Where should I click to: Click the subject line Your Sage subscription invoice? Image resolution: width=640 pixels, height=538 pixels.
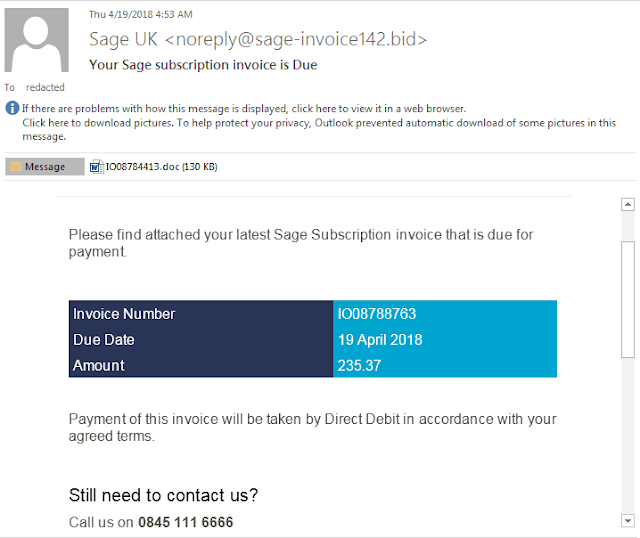pos(203,65)
